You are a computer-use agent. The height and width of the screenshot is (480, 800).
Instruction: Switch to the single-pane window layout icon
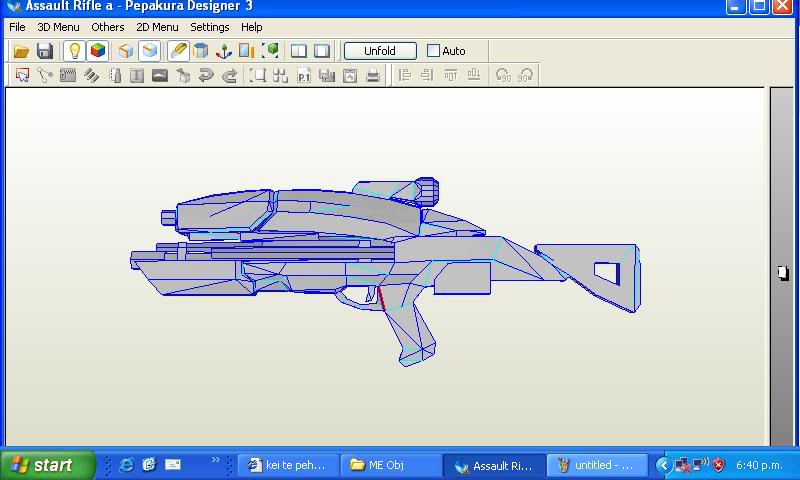322,51
